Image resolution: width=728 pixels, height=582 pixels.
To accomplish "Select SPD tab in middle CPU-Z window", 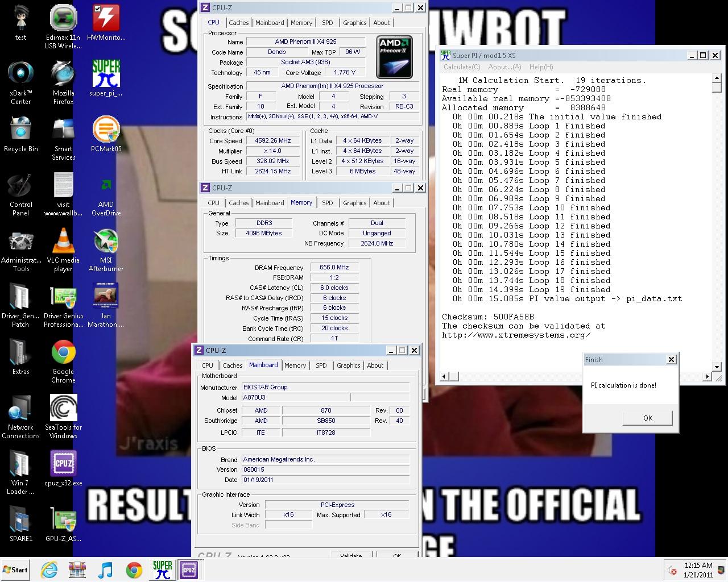I will coord(328,203).
